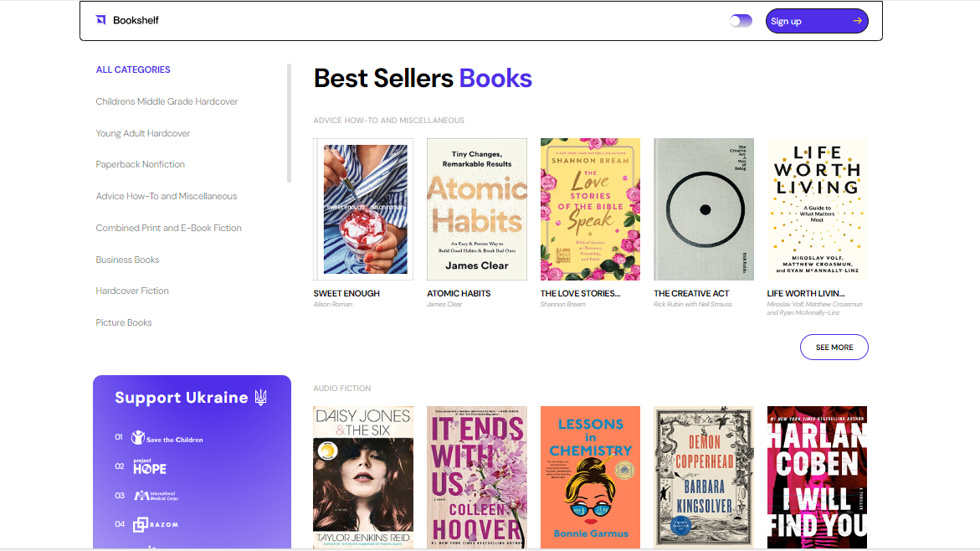Open the International Medical Corps logo
This screenshot has width=980, height=551.
pyautogui.click(x=156, y=496)
